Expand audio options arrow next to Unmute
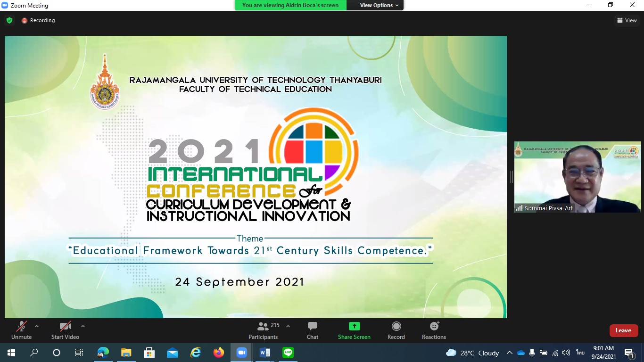 click(x=37, y=326)
